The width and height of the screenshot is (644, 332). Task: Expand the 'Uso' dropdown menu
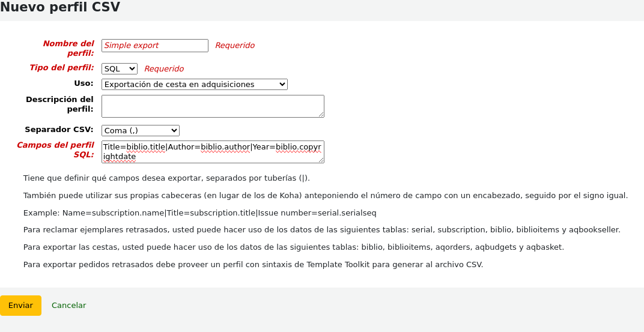[194, 85]
